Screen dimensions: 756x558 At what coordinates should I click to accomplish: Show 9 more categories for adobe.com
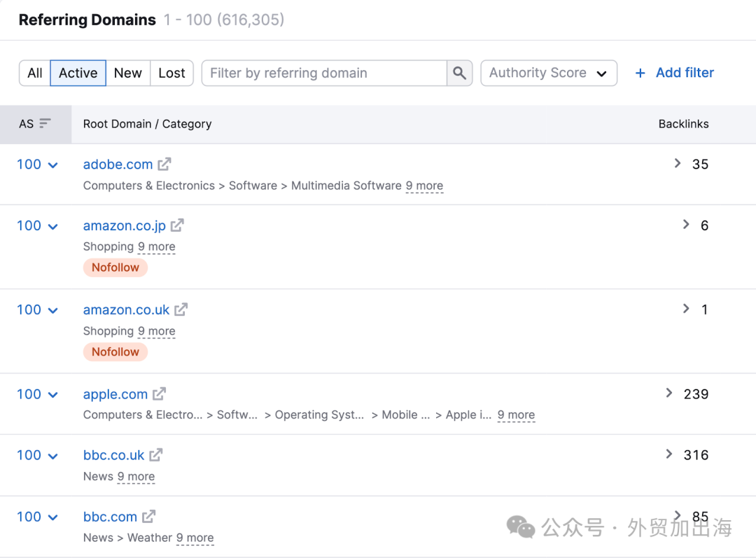coord(424,186)
